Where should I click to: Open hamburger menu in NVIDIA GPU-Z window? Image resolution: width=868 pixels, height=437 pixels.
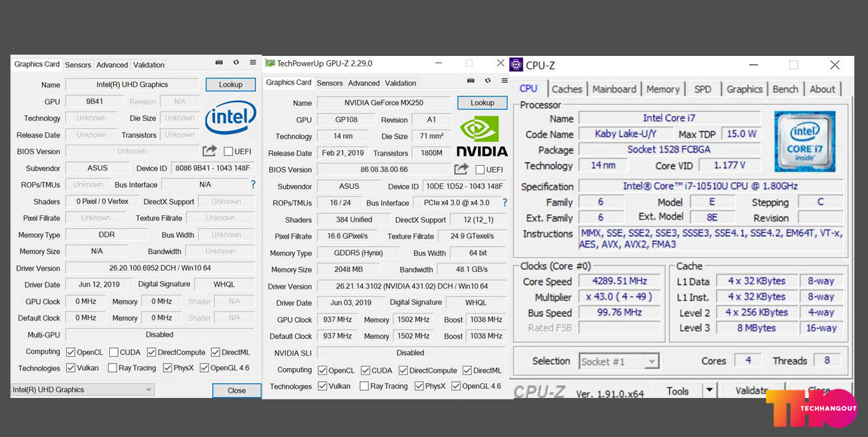[504, 81]
